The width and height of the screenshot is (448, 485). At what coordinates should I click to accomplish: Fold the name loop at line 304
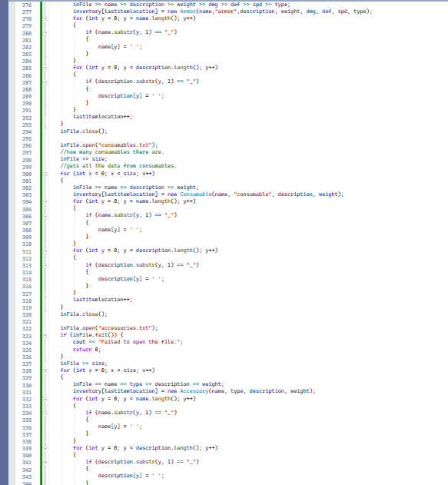pos(45,201)
